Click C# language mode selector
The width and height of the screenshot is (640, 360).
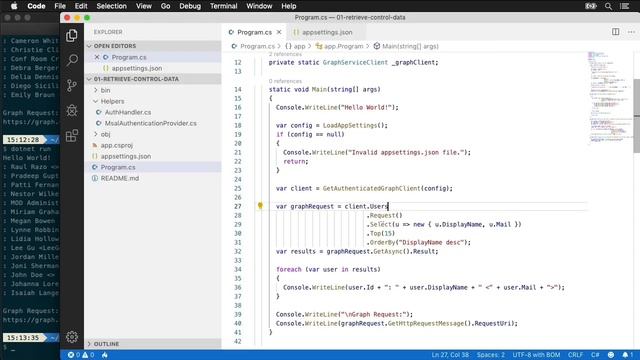pos(595,355)
